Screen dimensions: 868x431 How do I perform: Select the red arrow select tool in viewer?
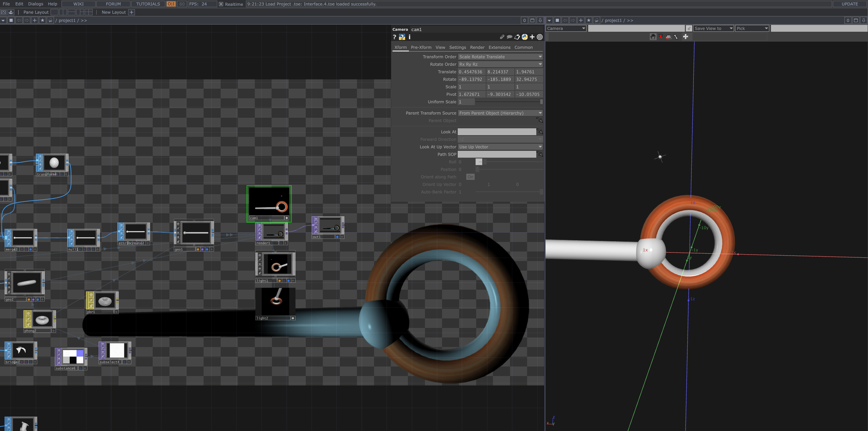tap(661, 37)
